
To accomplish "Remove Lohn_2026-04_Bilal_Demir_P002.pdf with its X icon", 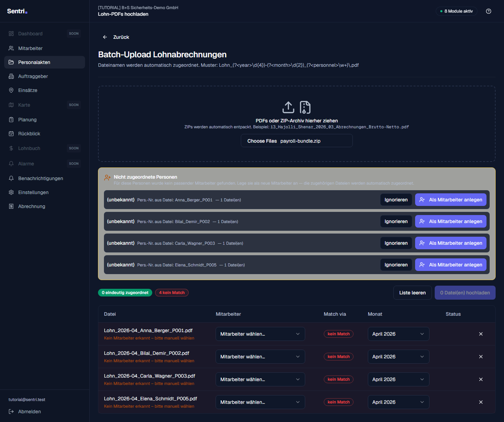I will [x=481, y=357].
